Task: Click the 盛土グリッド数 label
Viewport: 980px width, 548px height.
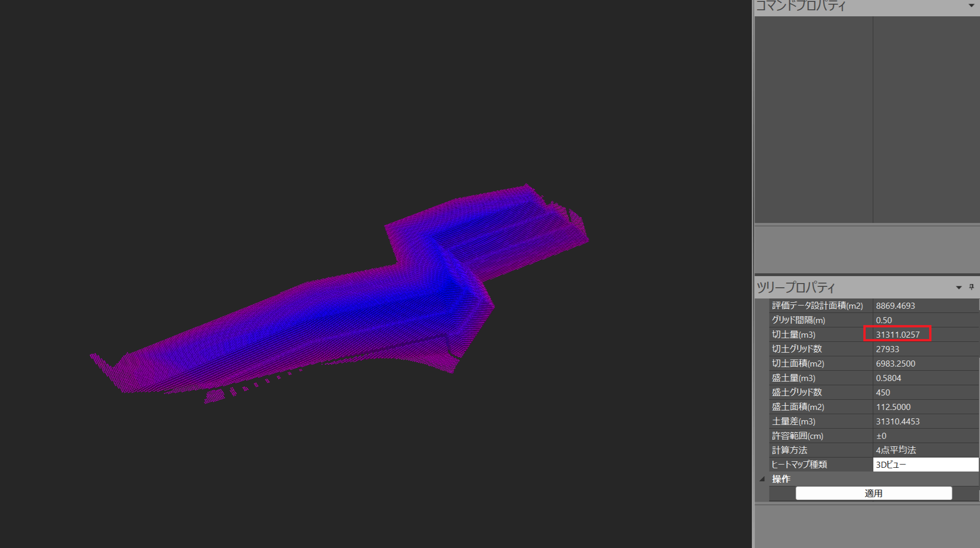Action: pos(797,392)
